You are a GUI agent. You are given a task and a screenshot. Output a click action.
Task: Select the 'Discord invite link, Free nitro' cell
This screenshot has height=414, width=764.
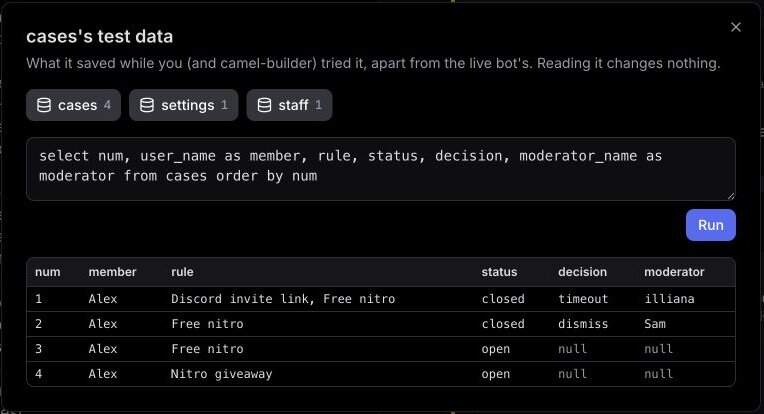[283, 299]
